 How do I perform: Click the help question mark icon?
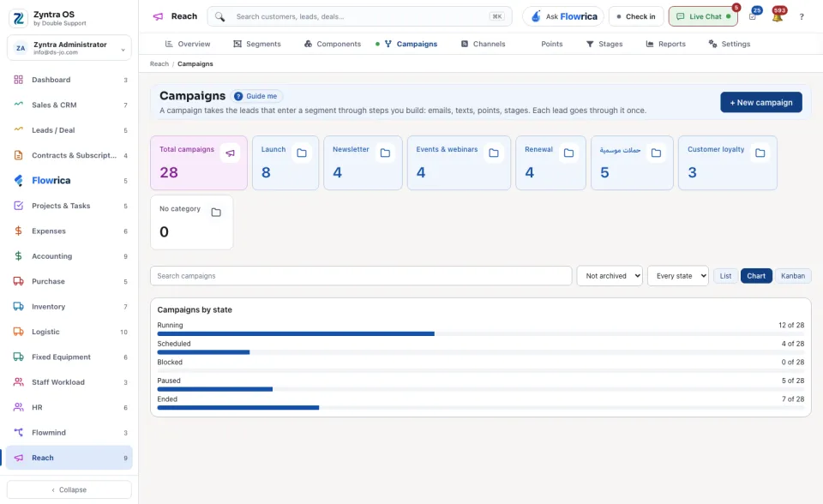coord(802,17)
